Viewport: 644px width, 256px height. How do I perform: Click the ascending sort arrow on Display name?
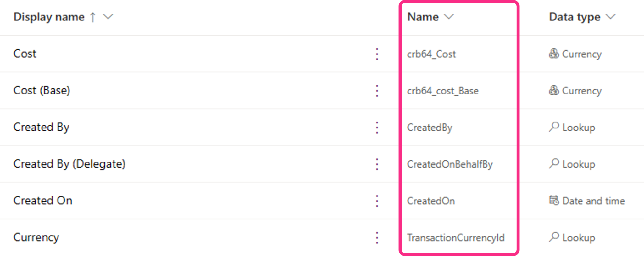click(93, 17)
